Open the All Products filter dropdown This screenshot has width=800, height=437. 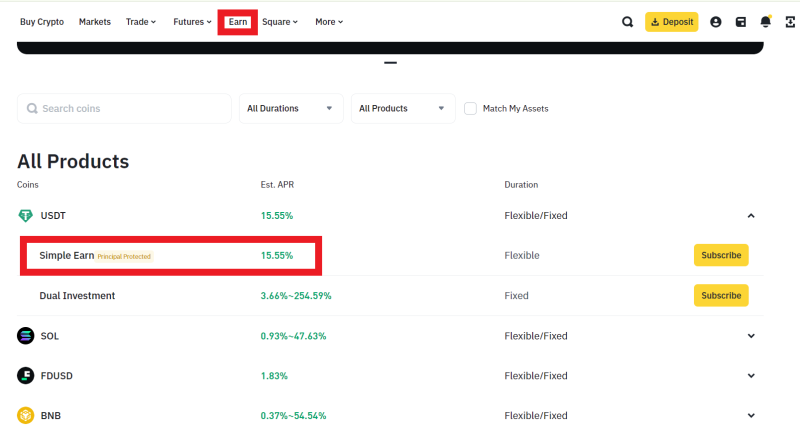click(403, 109)
